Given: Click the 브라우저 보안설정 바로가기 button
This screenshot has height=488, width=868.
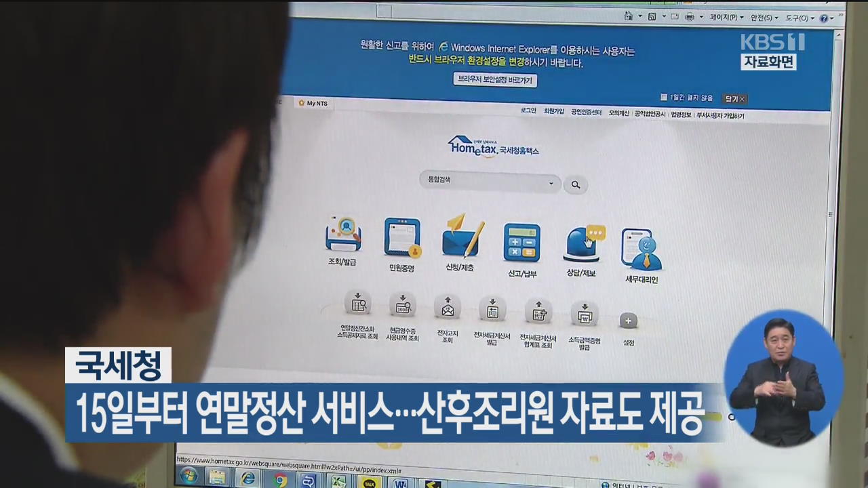Looking at the screenshot, I should (495, 79).
